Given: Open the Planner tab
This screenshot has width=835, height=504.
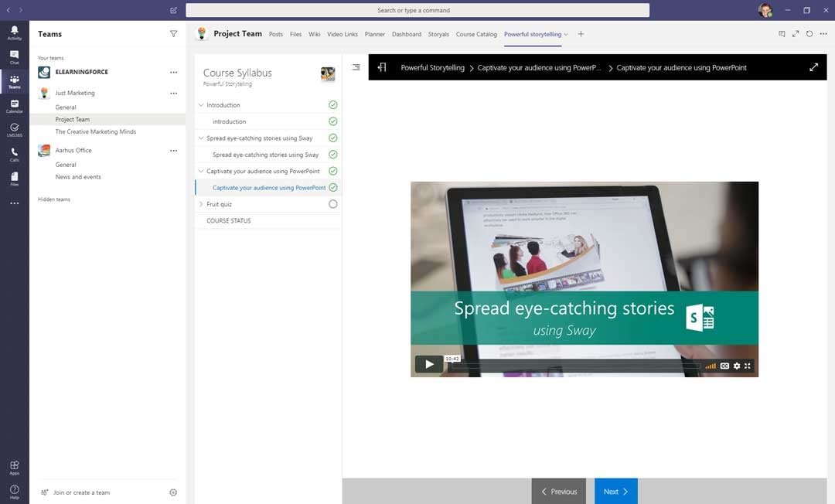Looking at the screenshot, I should click(x=375, y=34).
